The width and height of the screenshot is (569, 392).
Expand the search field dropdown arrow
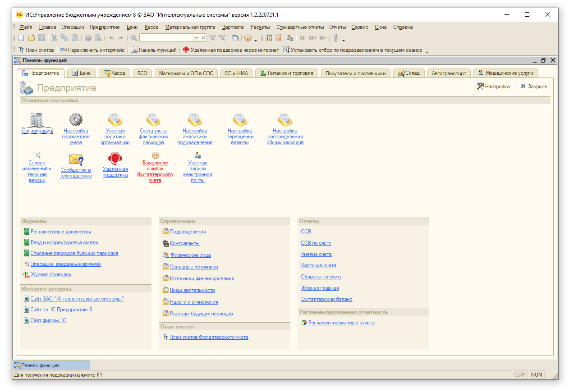coord(196,38)
